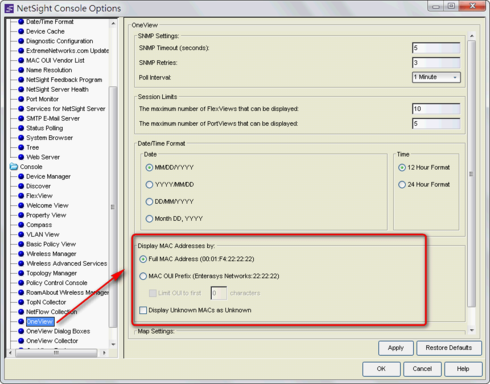The width and height of the screenshot is (490, 384).
Task: Confirm with the OK button
Action: (381, 369)
